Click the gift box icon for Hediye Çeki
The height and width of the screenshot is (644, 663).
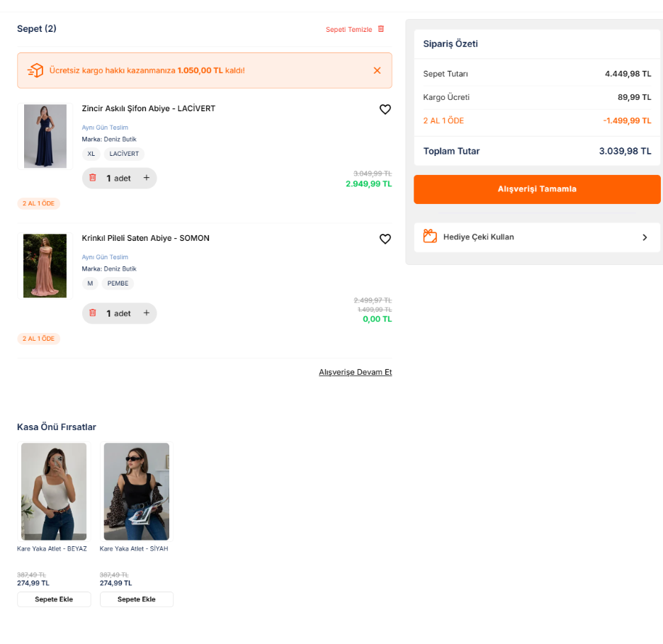tap(430, 237)
